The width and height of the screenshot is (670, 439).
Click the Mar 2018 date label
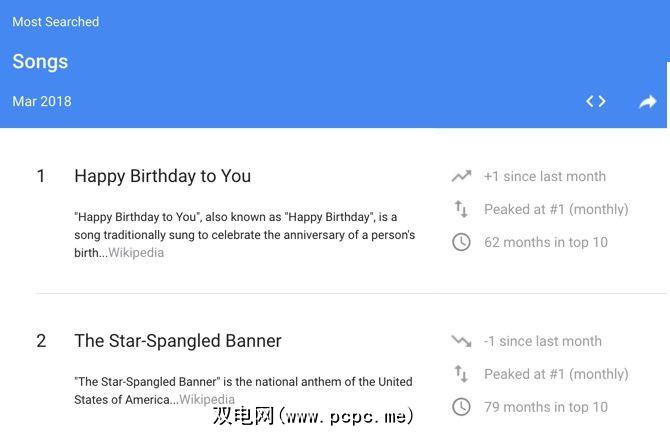(x=41, y=101)
